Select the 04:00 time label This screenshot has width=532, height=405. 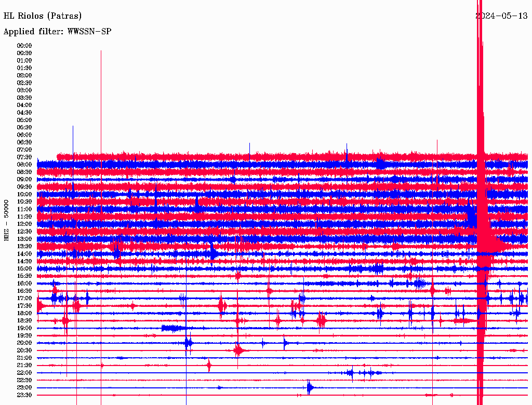pyautogui.click(x=24, y=105)
